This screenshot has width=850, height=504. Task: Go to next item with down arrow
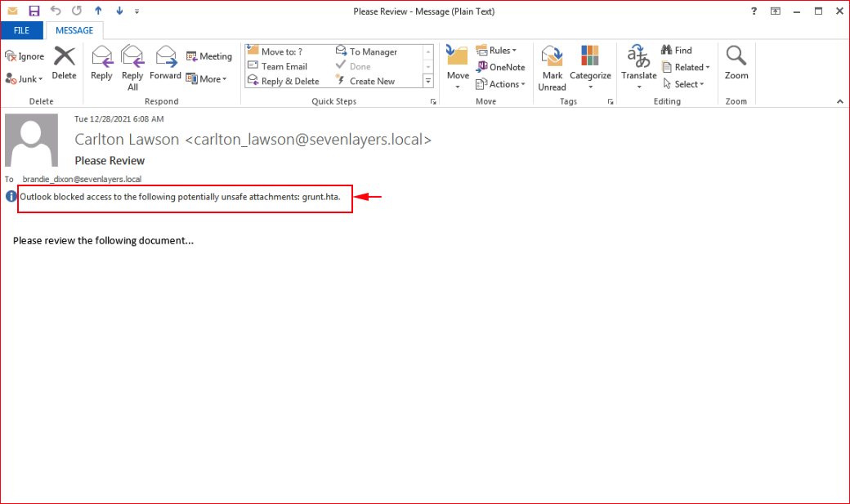click(x=119, y=11)
